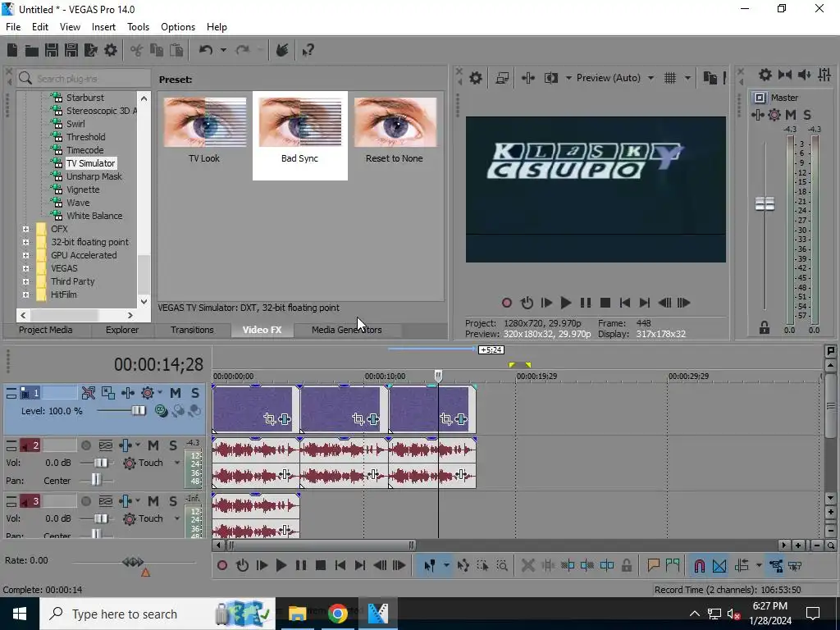Go to end in preview transport
The image size is (840, 630).
[x=645, y=304]
